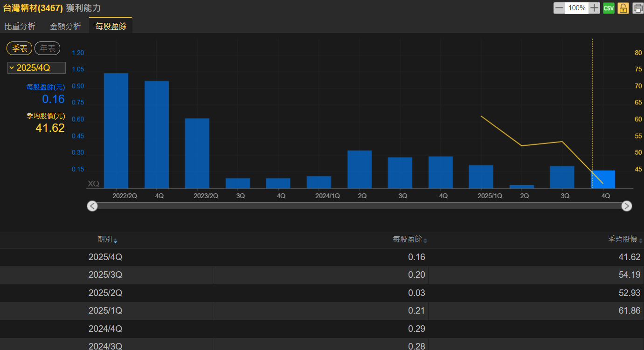Click the 100% zoom level field
644x350 pixels.
pos(577,8)
